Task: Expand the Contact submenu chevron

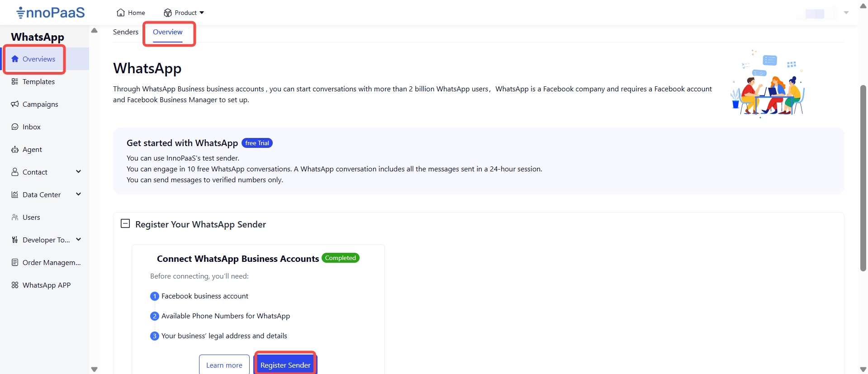Action: pyautogui.click(x=79, y=171)
